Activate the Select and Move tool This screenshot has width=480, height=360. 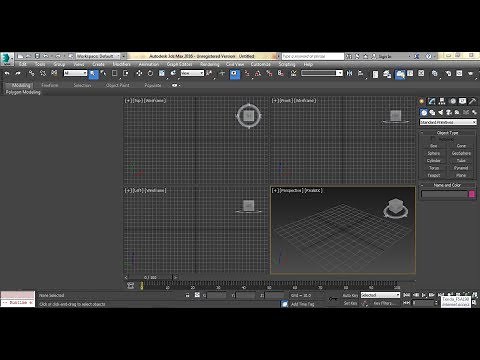click(x=139, y=73)
